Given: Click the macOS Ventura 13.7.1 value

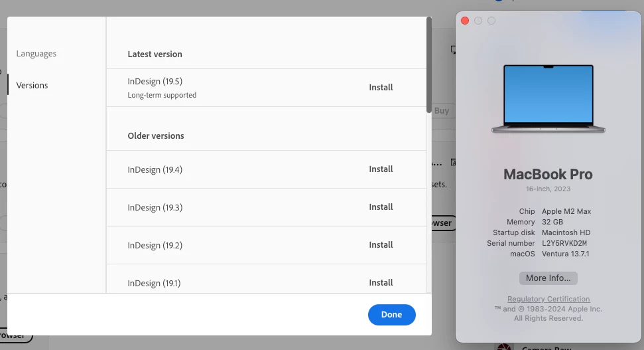Looking at the screenshot, I should coord(566,254).
